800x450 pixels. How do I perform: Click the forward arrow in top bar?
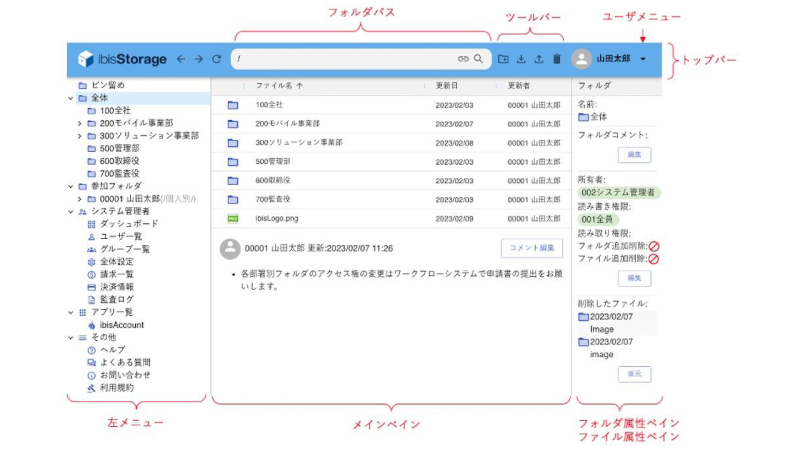point(198,59)
